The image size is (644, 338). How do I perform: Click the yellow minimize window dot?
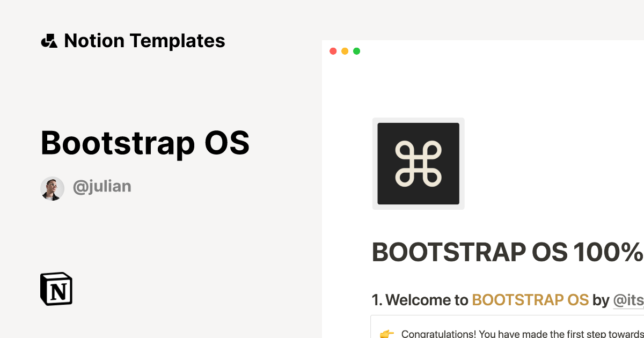click(x=345, y=52)
